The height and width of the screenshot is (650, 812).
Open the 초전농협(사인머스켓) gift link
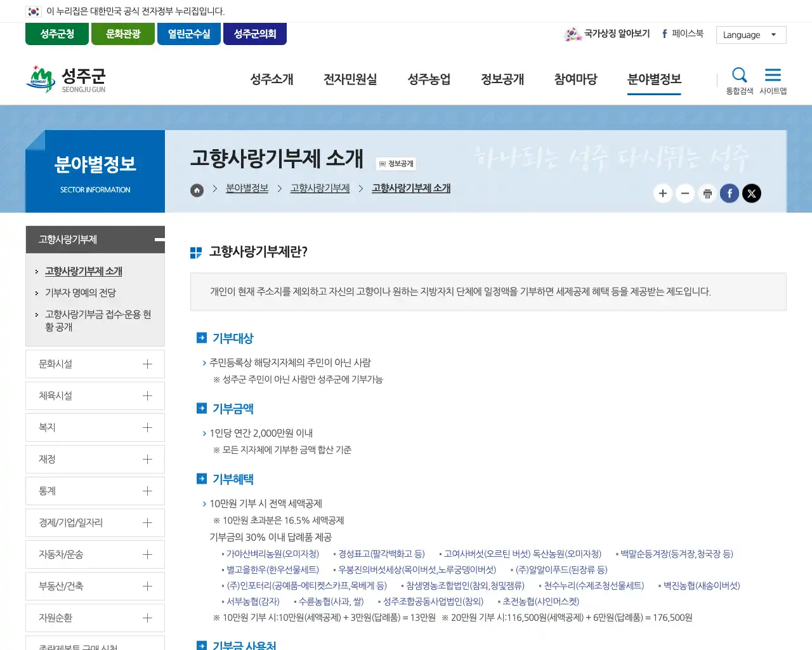540,602
